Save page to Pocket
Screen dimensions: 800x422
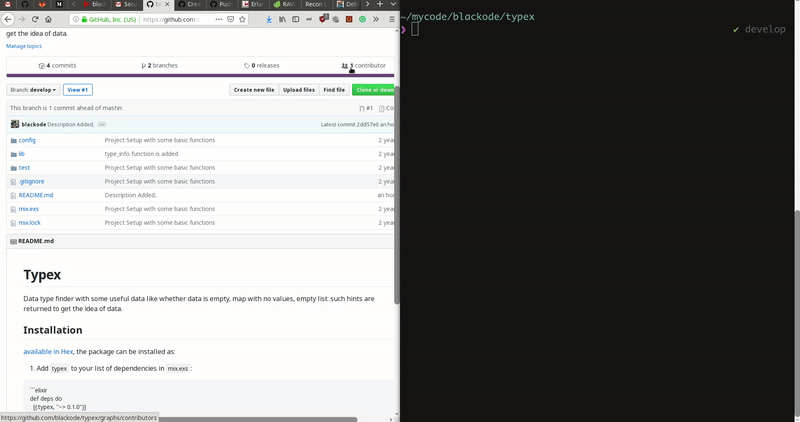(231, 19)
